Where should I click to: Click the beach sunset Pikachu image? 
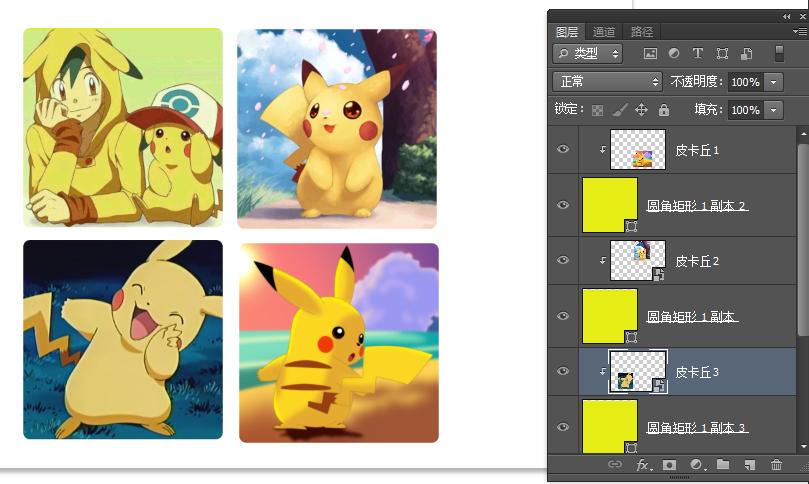[x=339, y=343]
